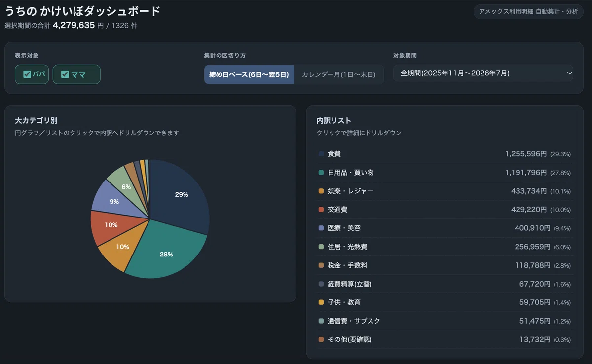Click the amount 1,255,596円
Image resolution: width=592 pixels, height=364 pixels.
(526, 154)
